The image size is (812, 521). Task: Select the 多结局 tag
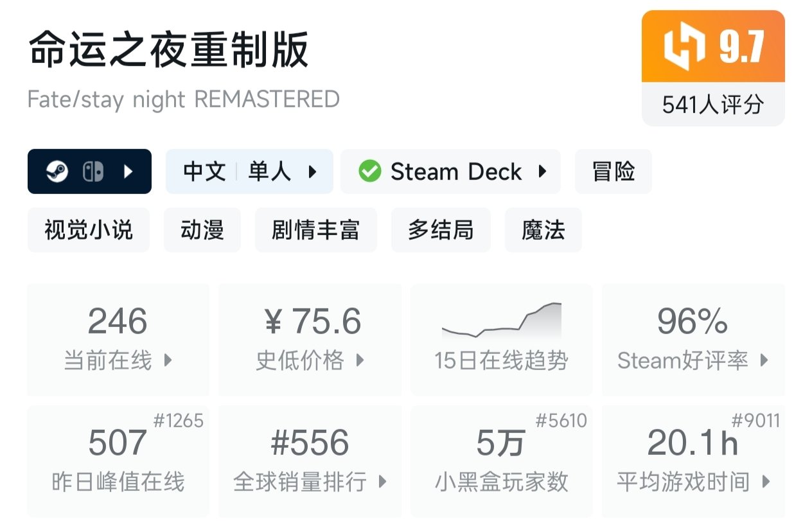[x=441, y=229]
